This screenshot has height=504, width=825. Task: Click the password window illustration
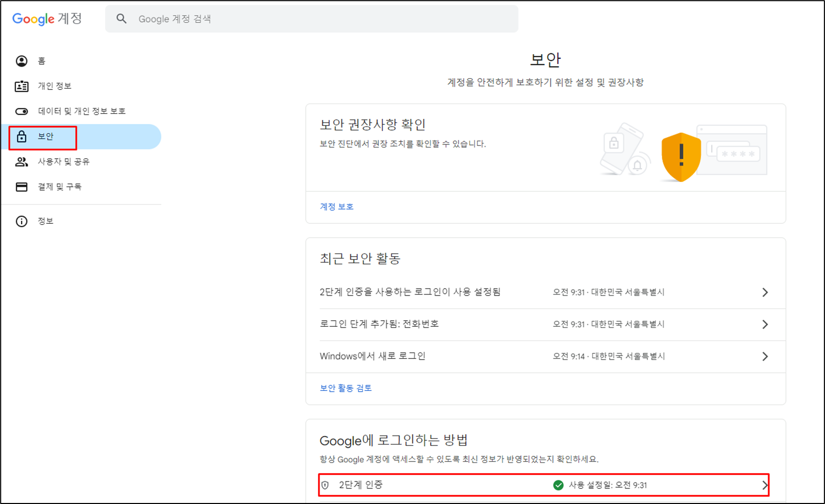tap(732, 150)
